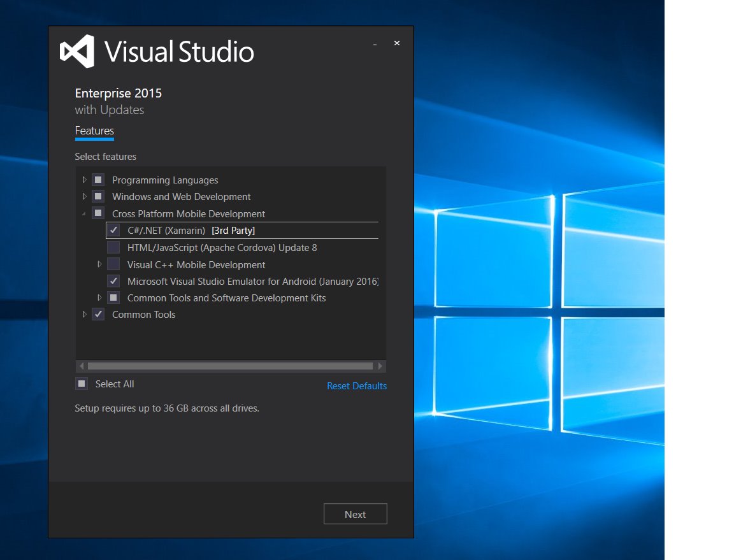Click the Reset Defaults link
734x560 pixels.
[x=357, y=386]
